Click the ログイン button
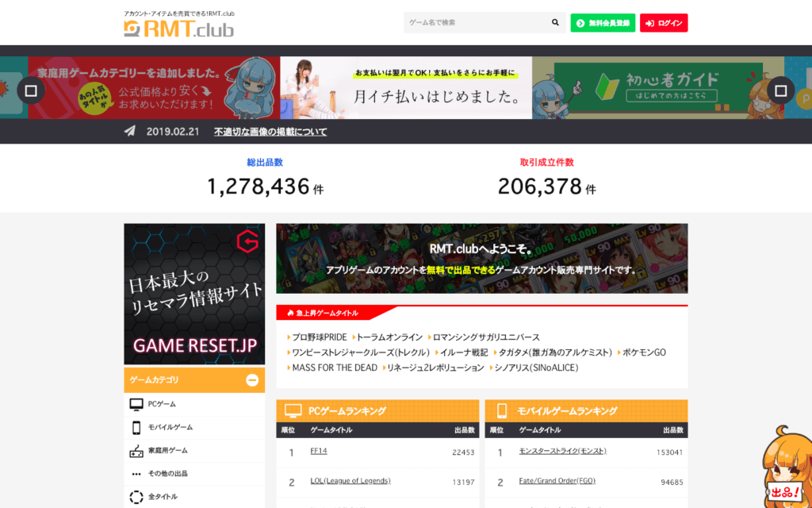The height and width of the screenshot is (508, 812). tap(664, 23)
